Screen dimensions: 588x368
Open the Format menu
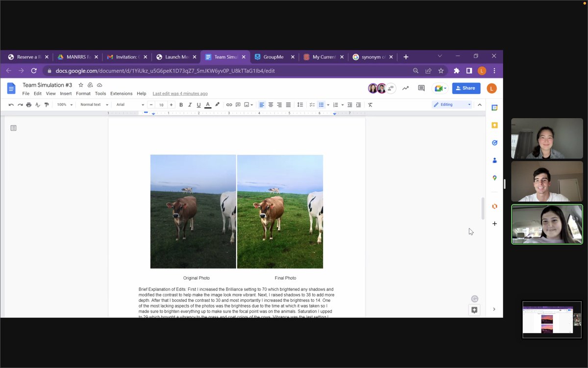click(83, 93)
